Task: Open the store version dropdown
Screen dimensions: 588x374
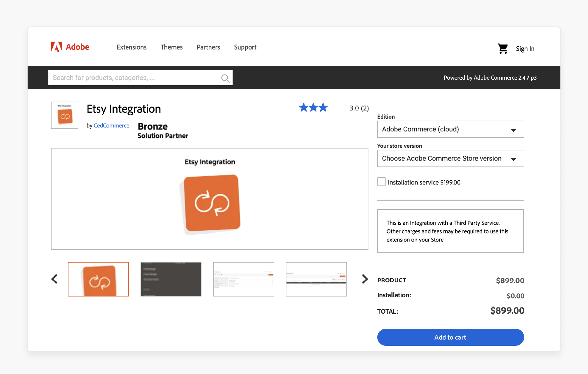Action: tap(451, 158)
